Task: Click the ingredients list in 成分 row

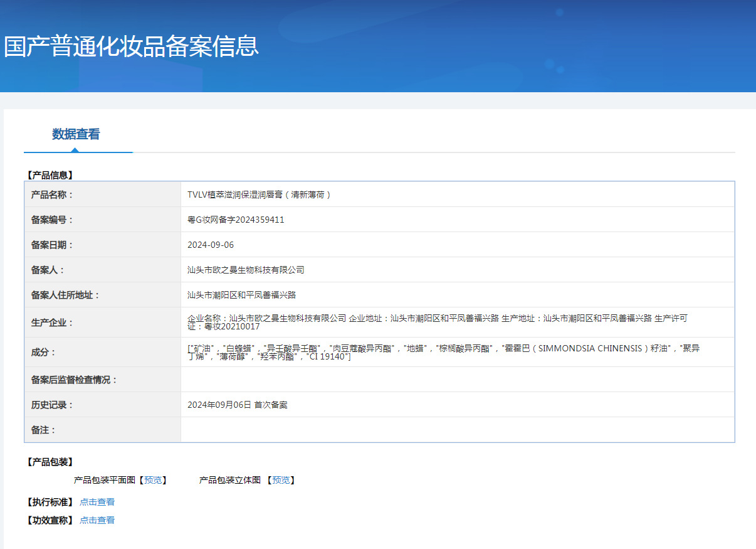Action: pyautogui.click(x=443, y=352)
